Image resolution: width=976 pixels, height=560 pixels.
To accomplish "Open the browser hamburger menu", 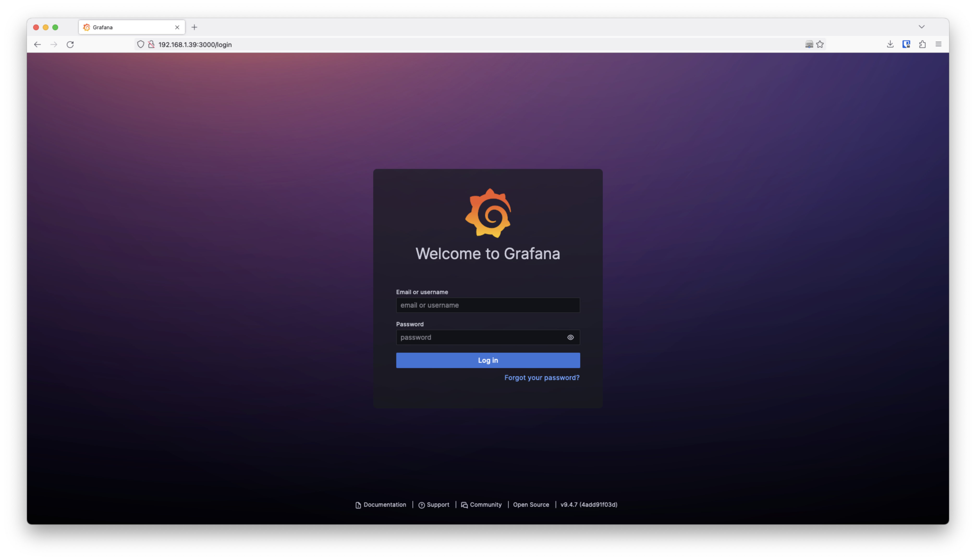I will pyautogui.click(x=939, y=44).
